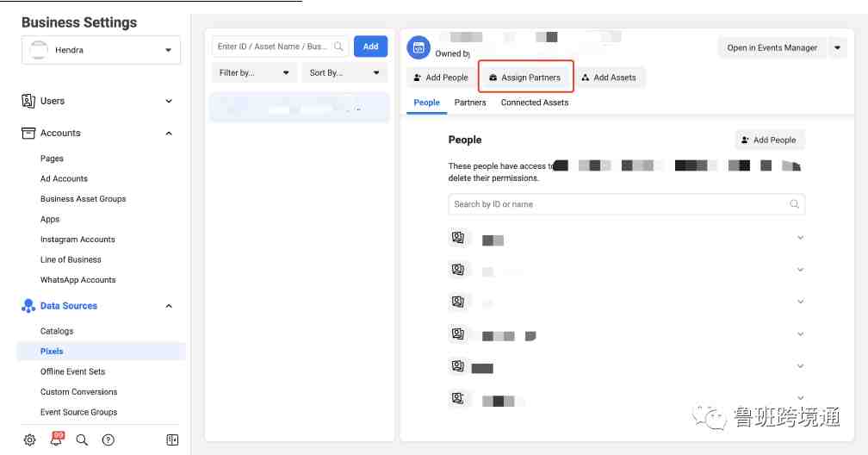Open Pages in Accounts menu
The width and height of the screenshot is (868, 455).
pyautogui.click(x=52, y=159)
